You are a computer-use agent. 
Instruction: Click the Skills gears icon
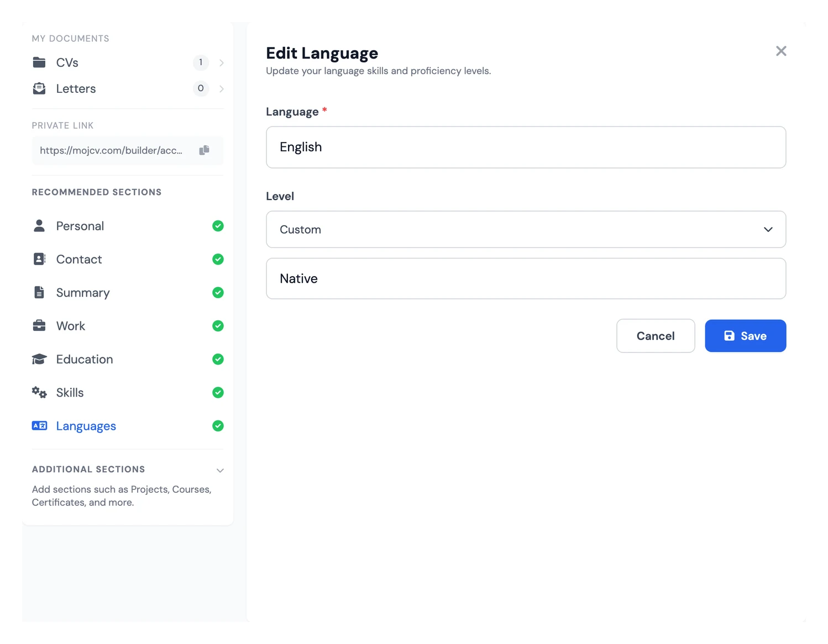coord(39,393)
